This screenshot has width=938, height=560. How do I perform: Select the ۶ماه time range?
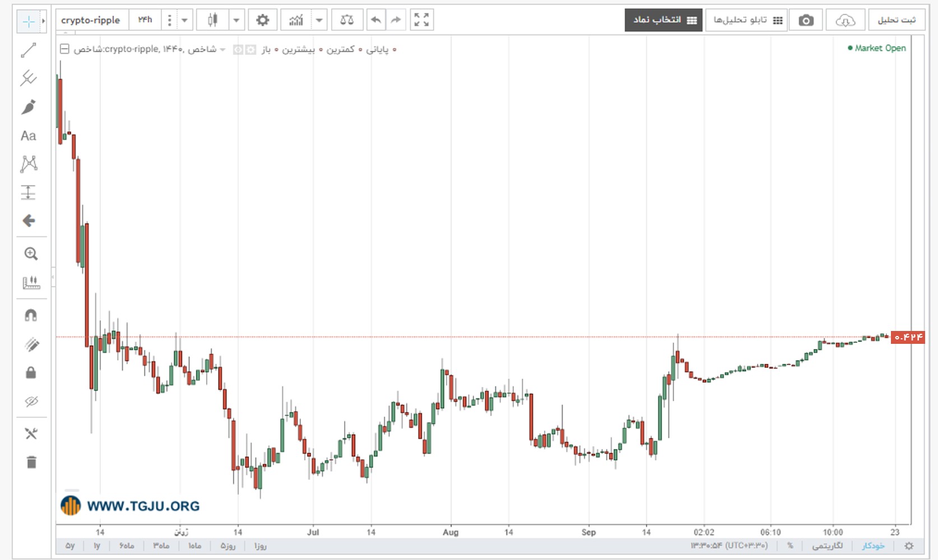point(127,545)
